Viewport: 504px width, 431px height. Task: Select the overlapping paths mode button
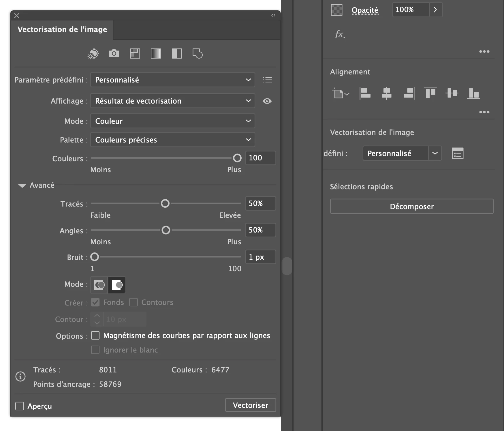116,285
